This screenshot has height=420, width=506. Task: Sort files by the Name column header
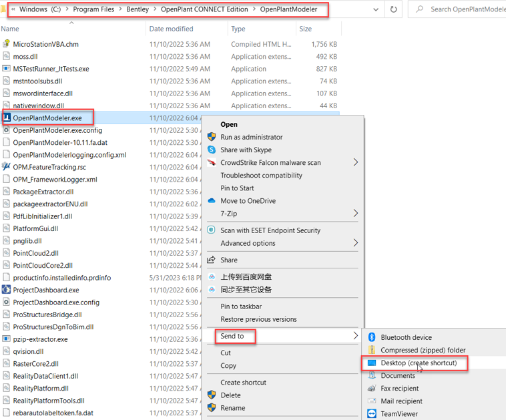(73, 29)
